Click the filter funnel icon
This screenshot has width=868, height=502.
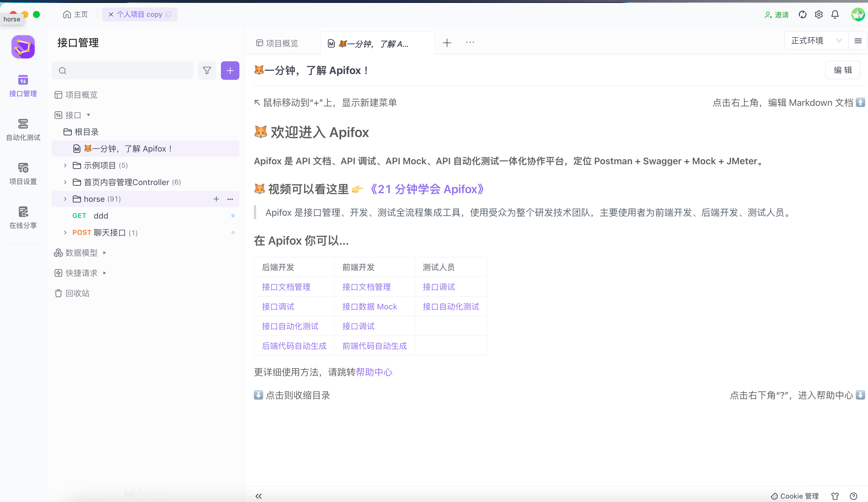[207, 71]
